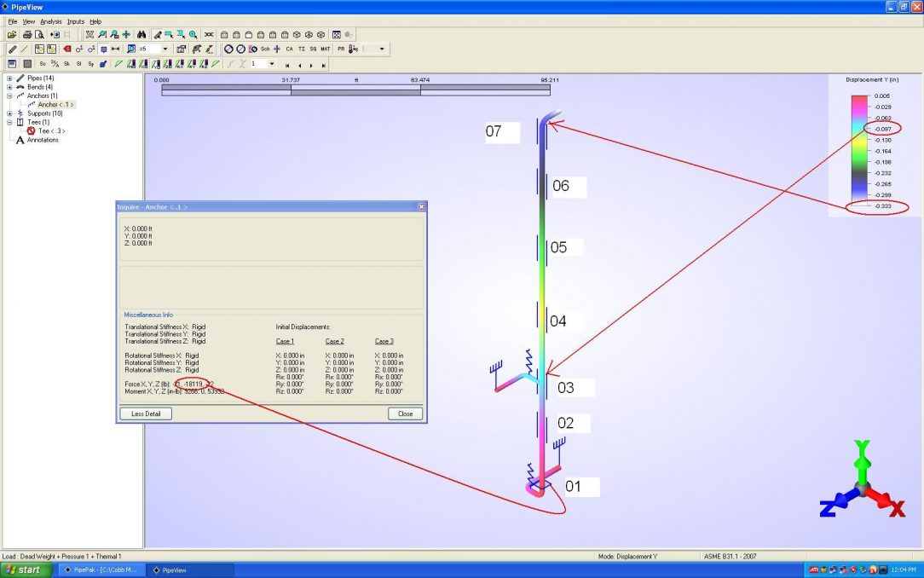Screen dimensions: 924x578
Task: Open the x6 scale factor dropdown
Action: click(x=165, y=49)
